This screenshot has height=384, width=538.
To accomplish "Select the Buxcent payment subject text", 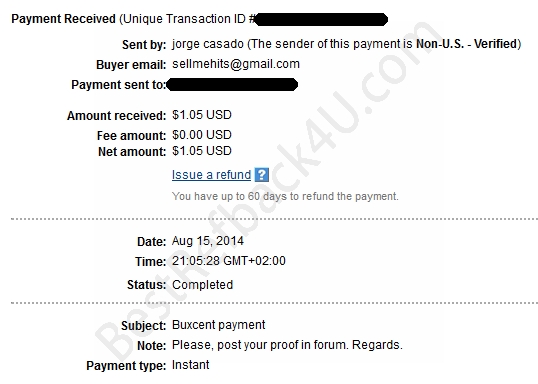I will 219,325.
